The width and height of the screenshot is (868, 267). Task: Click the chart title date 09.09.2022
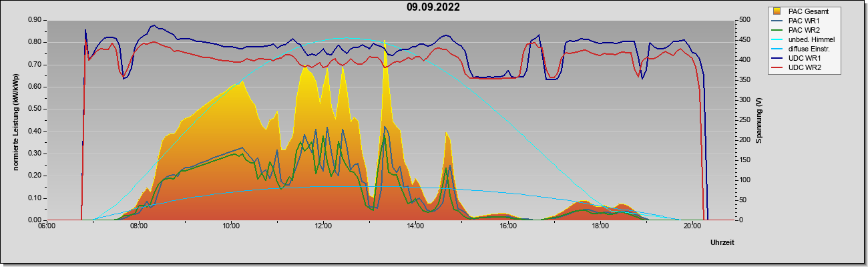(433, 7)
